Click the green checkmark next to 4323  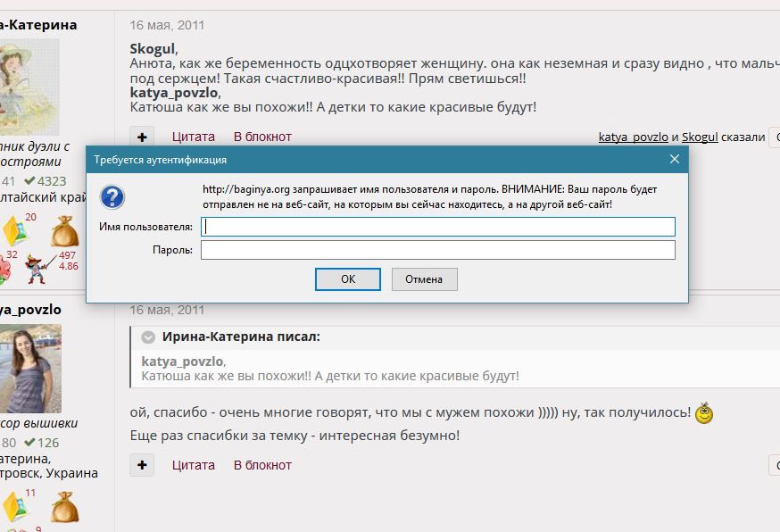tap(29, 181)
